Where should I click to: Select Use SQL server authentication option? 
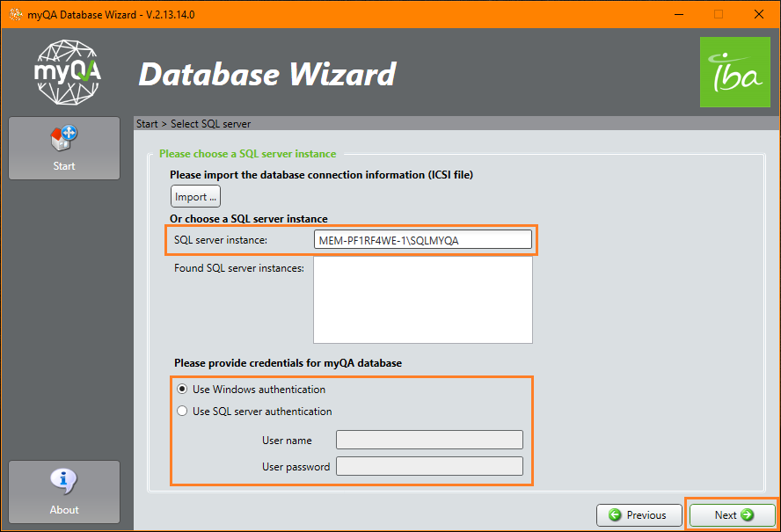click(182, 411)
